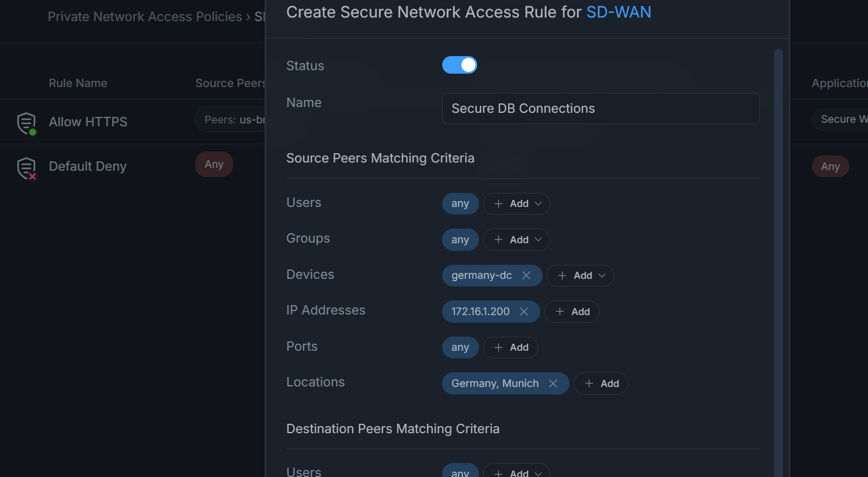Click the 'Any' source peers badge on Default Deny
This screenshot has width=868, height=477.
(214, 164)
